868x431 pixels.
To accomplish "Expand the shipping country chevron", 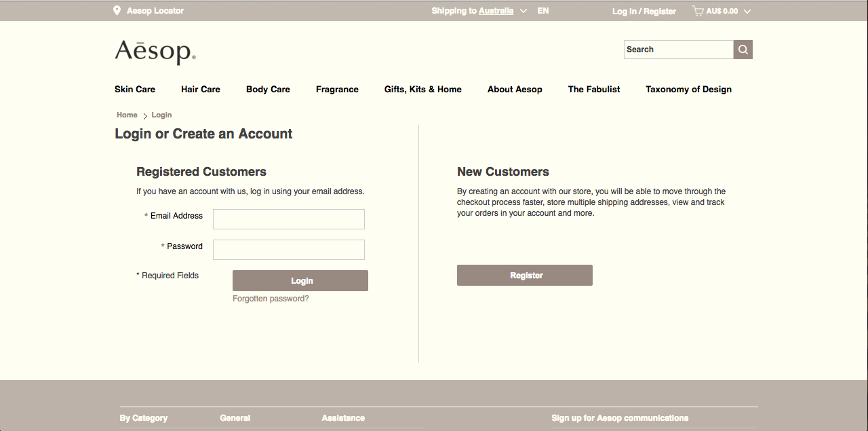I will 523,11.
